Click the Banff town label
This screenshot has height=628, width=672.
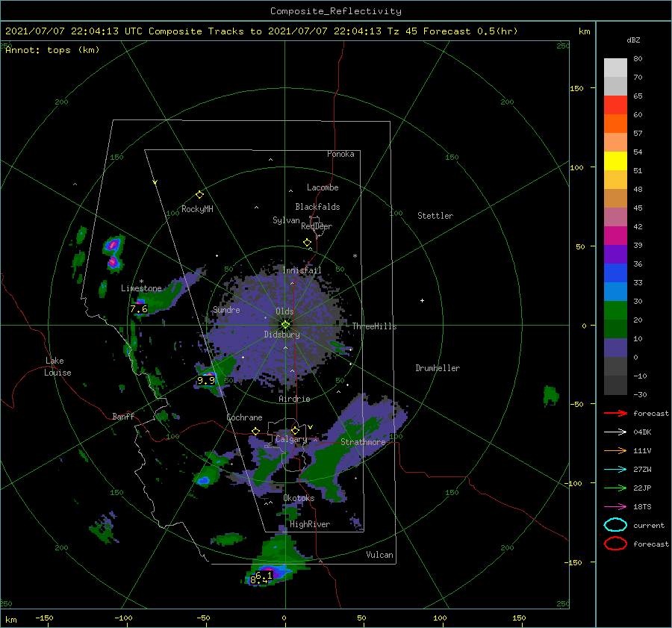click(123, 416)
